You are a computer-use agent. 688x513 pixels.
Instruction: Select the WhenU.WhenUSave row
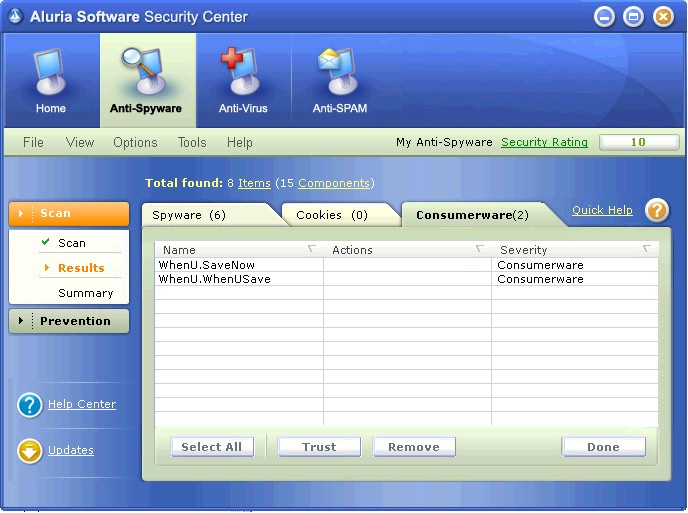click(x=406, y=279)
